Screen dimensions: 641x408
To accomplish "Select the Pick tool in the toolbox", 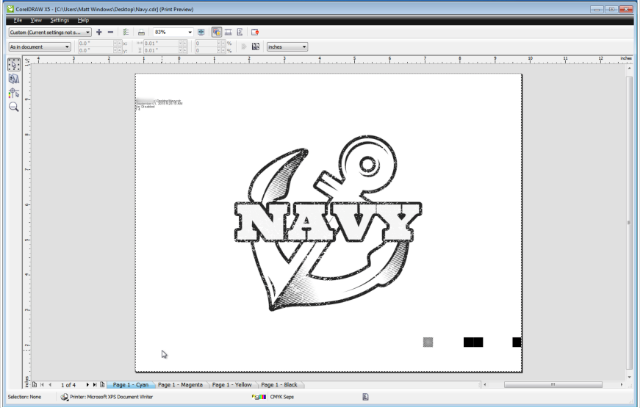I will [13, 65].
